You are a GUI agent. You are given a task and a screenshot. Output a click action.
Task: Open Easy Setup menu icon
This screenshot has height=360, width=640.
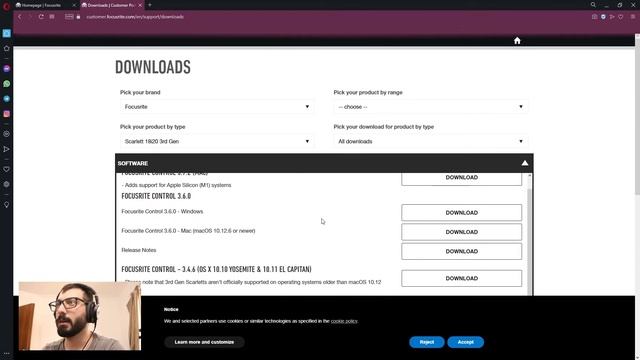(633, 17)
